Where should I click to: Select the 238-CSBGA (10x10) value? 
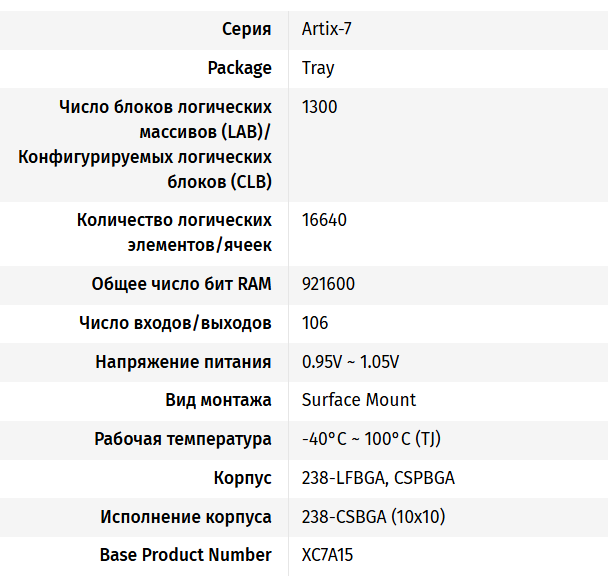point(373,517)
